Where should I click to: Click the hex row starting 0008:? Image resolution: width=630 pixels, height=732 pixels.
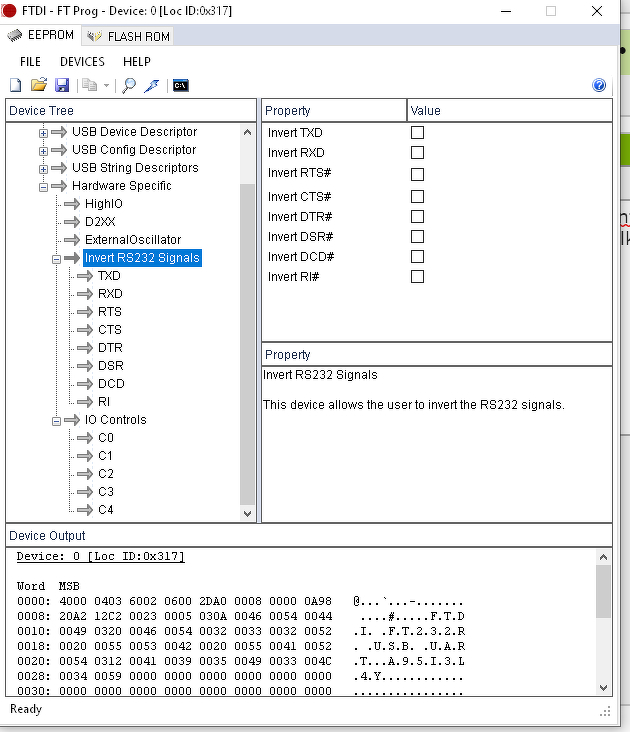(x=241, y=616)
